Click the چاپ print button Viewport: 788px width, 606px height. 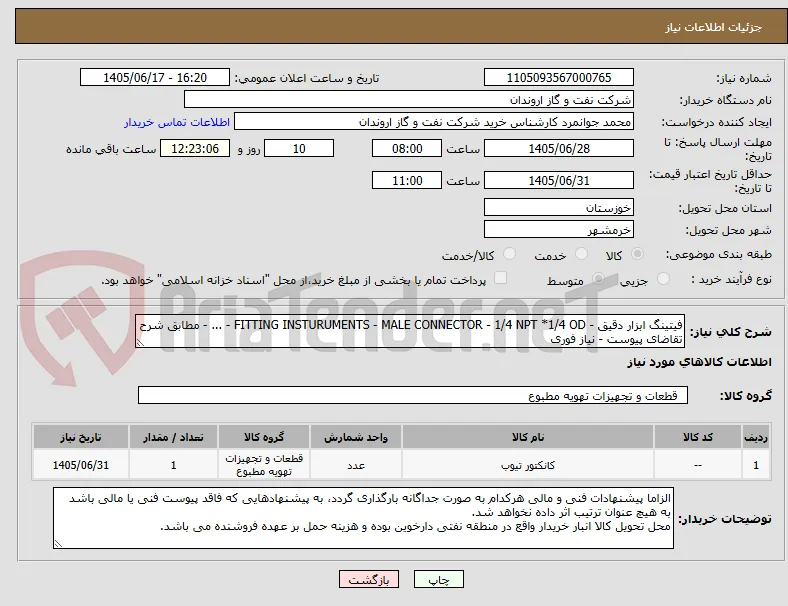pos(439,579)
